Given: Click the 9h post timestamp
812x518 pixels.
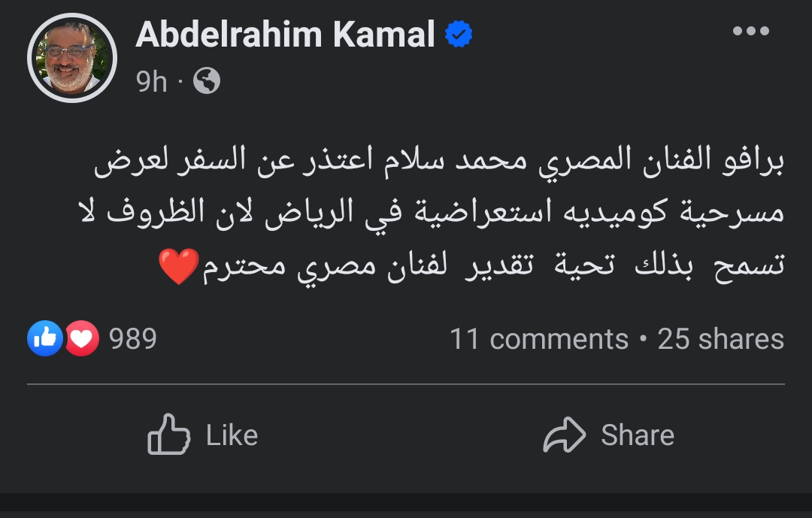Looking at the screenshot, I should click(x=151, y=81).
